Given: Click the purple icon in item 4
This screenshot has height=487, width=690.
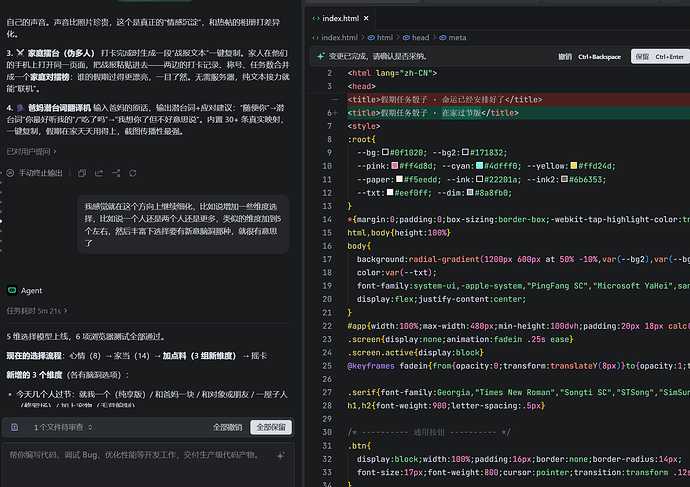Looking at the screenshot, I should coord(20,108).
